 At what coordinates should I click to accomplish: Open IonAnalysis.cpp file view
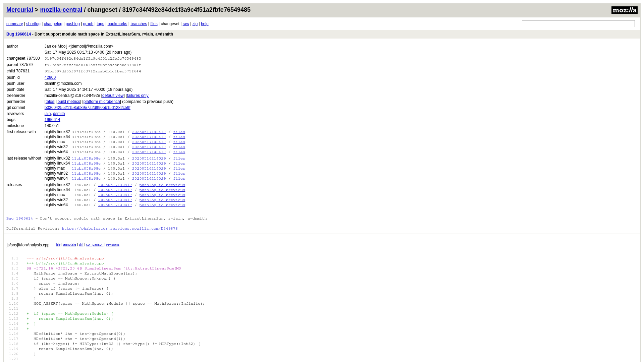pos(58,245)
